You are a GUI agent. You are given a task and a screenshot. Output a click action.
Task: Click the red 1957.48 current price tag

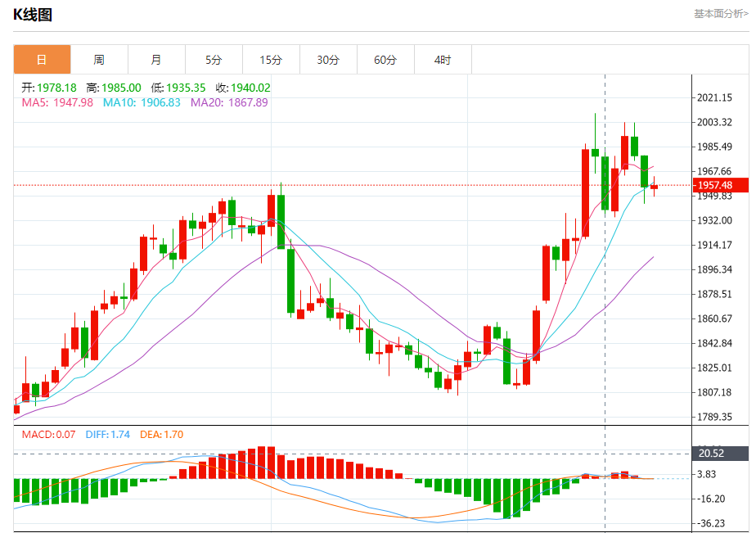point(720,185)
